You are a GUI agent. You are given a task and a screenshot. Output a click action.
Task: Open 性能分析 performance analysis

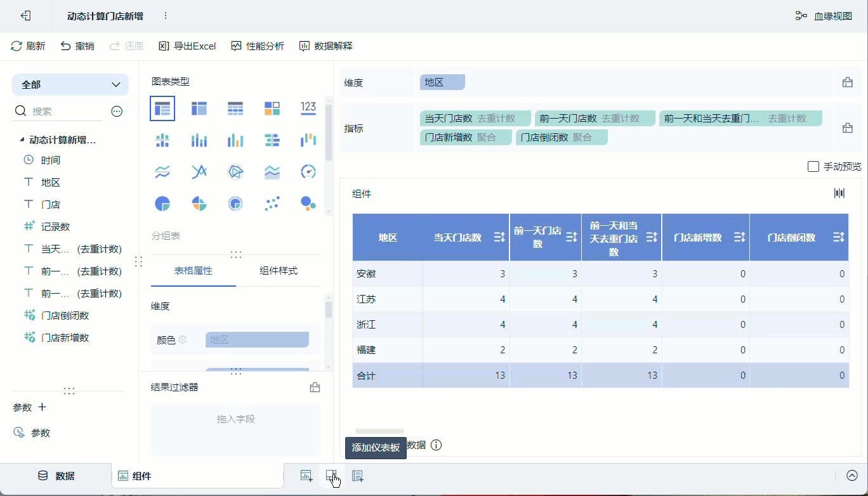pyautogui.click(x=258, y=46)
